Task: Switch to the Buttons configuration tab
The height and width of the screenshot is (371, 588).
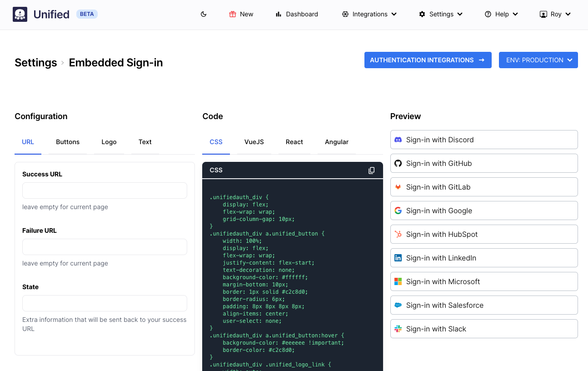Action: pos(68,142)
